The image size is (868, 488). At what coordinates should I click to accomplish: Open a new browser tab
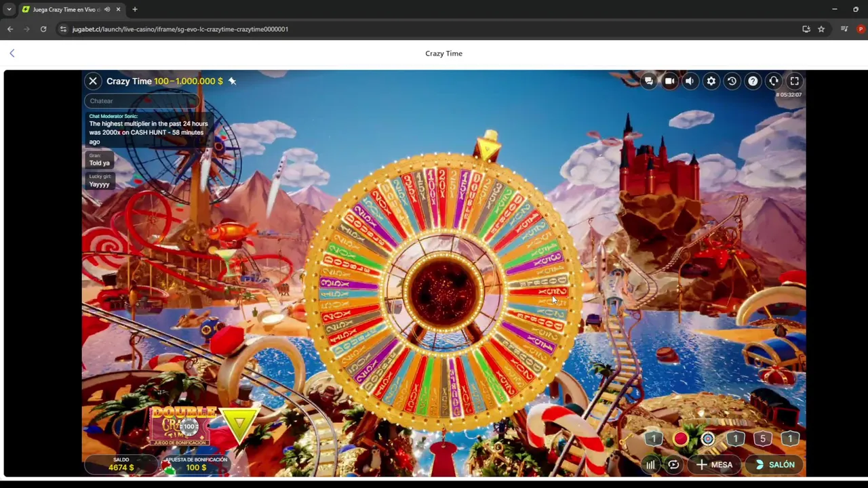point(135,9)
